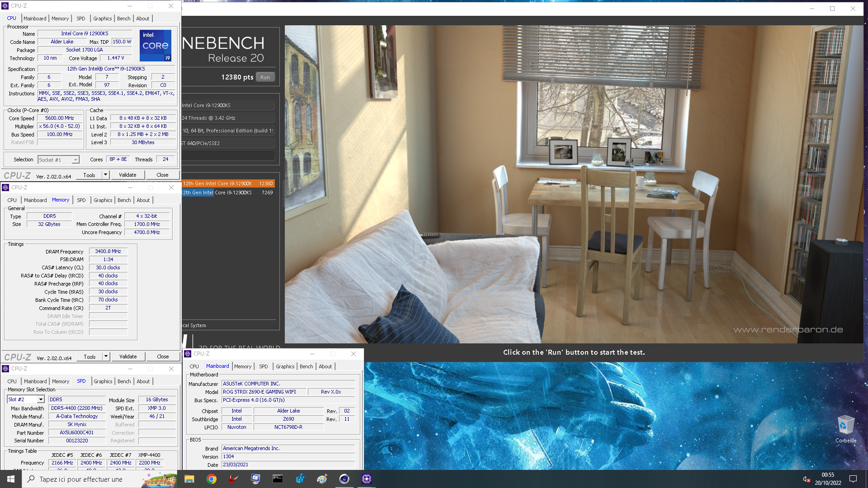Click the 12380 pts score text

tap(237, 77)
